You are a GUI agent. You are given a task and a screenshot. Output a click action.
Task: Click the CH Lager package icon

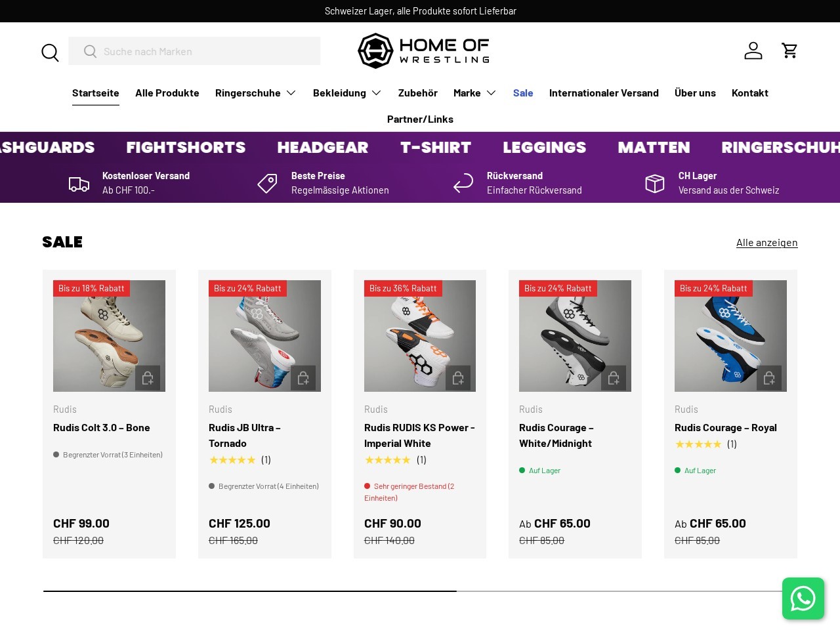point(654,184)
